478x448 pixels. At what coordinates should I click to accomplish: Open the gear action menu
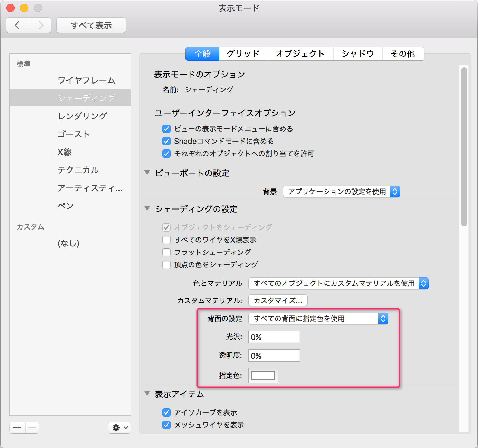[x=119, y=428]
